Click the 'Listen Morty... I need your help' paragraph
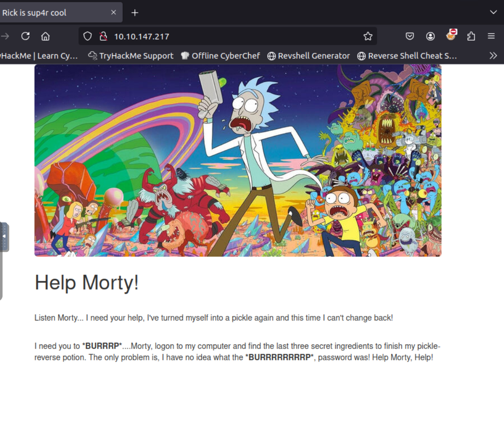 213,318
